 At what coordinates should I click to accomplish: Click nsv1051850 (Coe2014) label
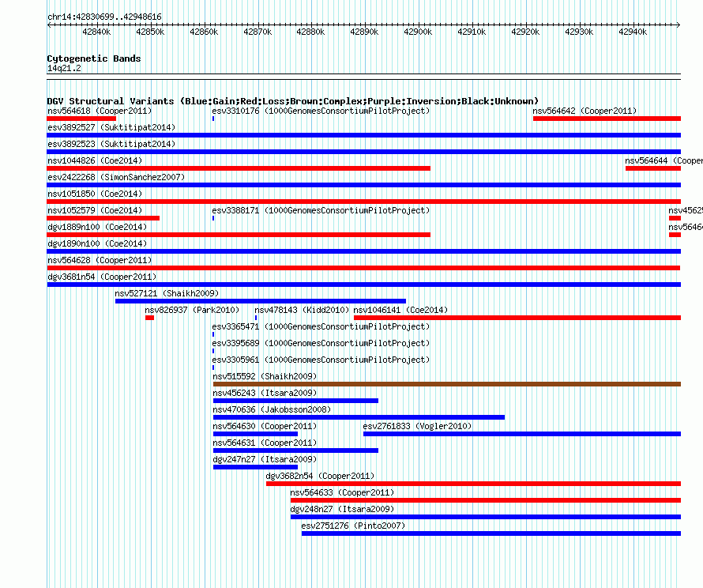pyautogui.click(x=95, y=194)
